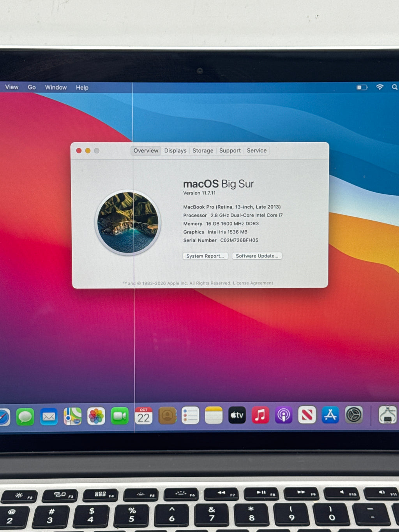Open Notes app in Dock

tap(214, 415)
